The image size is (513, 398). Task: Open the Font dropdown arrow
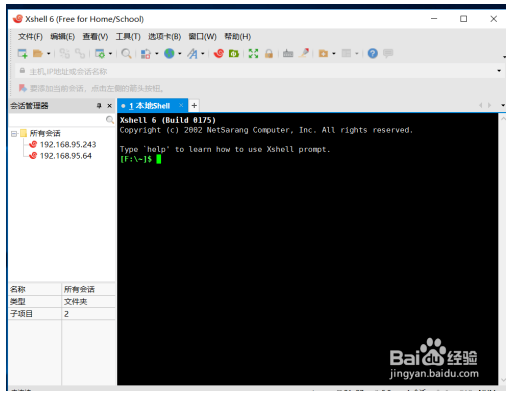[x=203, y=53]
